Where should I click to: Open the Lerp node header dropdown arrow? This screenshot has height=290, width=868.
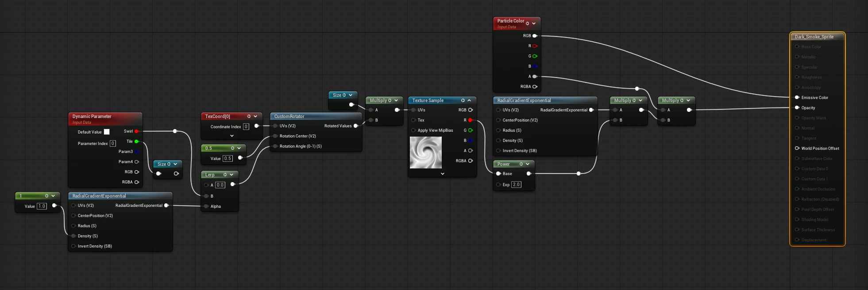point(231,175)
